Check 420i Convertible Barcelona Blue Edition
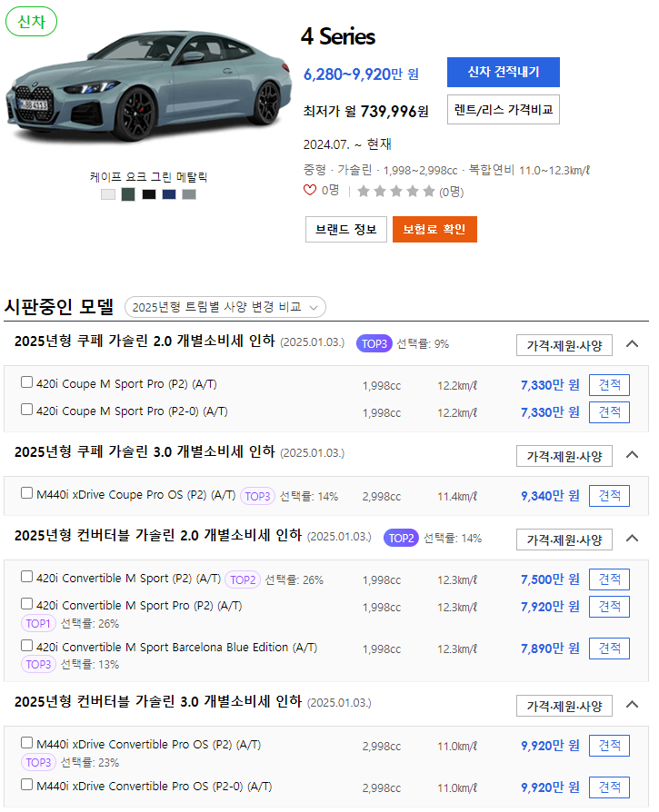This screenshot has height=812, width=659. [26, 645]
